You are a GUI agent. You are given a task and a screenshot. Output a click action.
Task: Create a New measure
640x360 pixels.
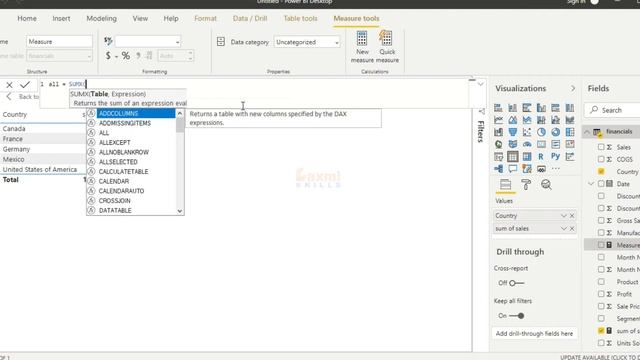pyautogui.click(x=362, y=47)
